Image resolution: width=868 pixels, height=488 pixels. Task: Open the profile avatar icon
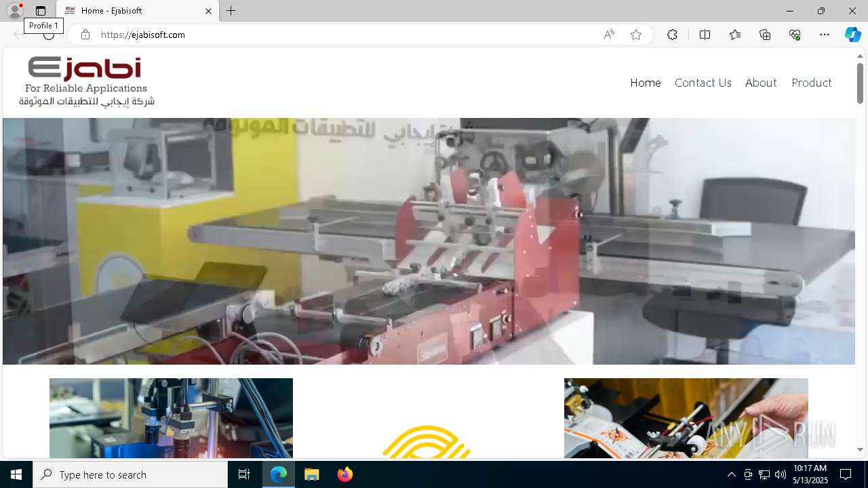[x=14, y=11]
